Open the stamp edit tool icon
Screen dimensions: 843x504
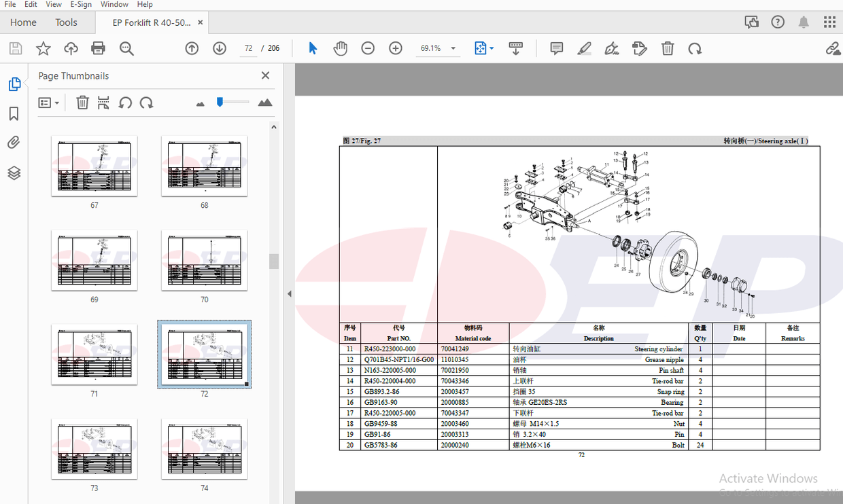tap(639, 48)
